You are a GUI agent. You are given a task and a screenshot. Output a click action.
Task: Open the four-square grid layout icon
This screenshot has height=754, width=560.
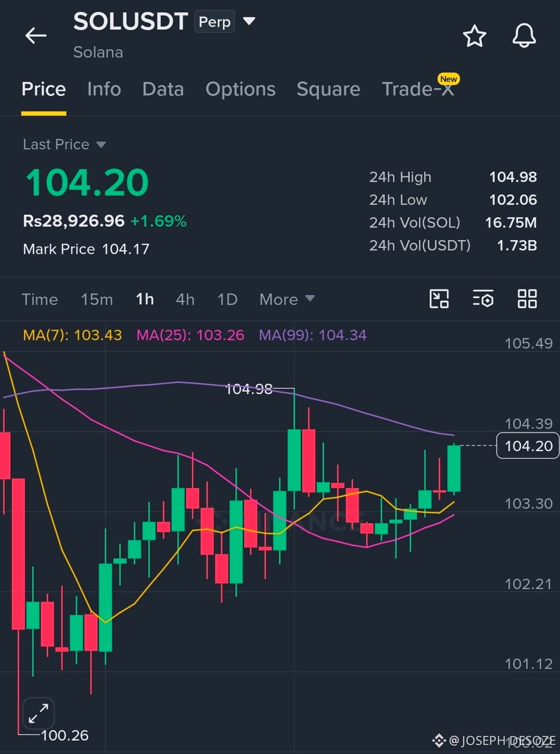pos(527,299)
